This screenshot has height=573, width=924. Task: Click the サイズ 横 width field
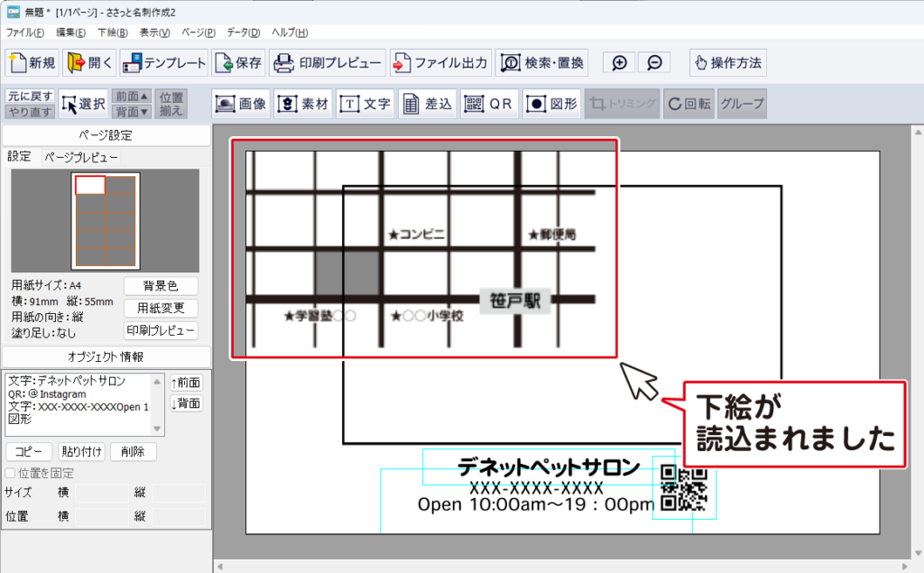(101, 493)
